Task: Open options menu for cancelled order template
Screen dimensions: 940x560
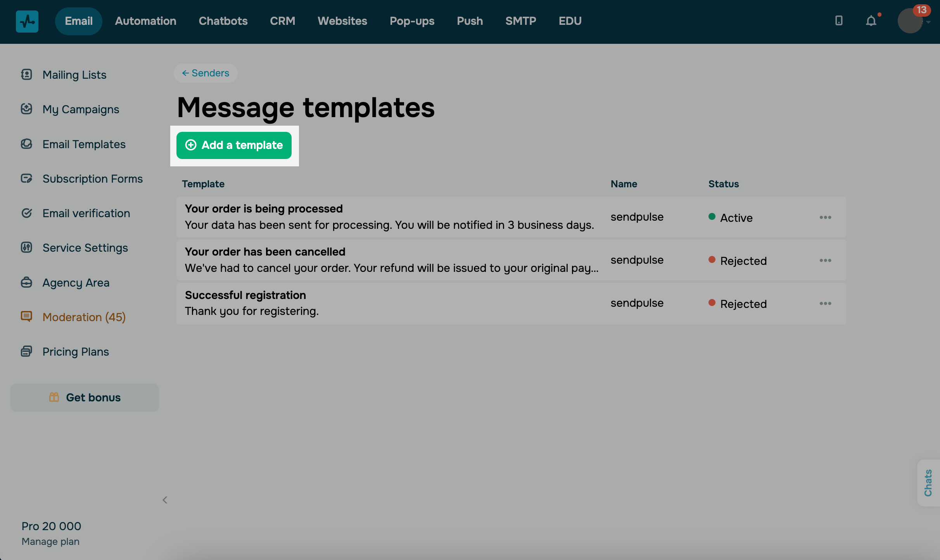Action: 825,260
